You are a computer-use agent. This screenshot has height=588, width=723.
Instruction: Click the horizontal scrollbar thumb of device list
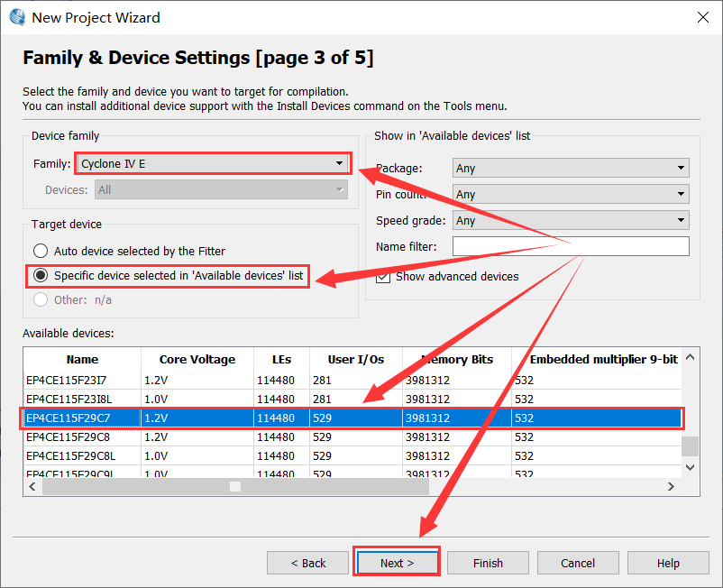coord(235,486)
